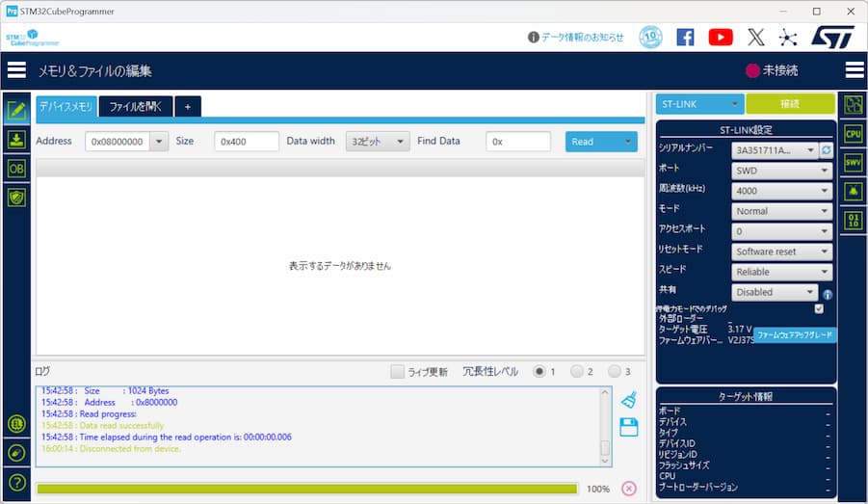Open the Facebook icon

pos(685,38)
